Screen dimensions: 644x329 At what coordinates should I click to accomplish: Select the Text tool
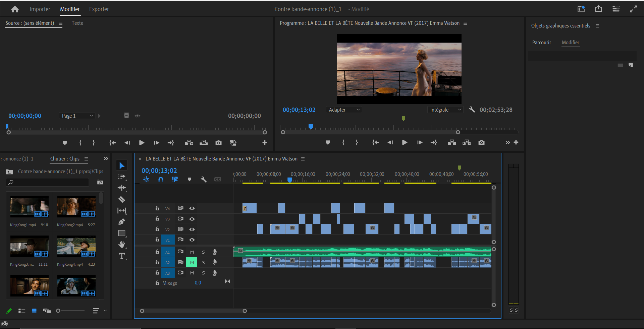coord(122,256)
